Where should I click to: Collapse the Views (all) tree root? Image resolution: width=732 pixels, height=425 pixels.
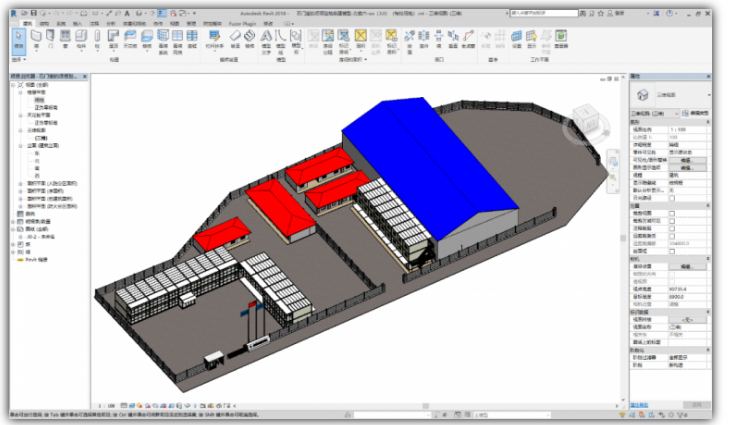click(x=14, y=85)
